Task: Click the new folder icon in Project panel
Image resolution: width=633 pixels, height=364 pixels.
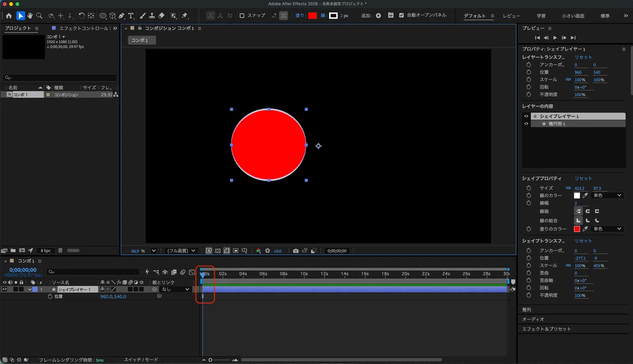Action: 13,251
